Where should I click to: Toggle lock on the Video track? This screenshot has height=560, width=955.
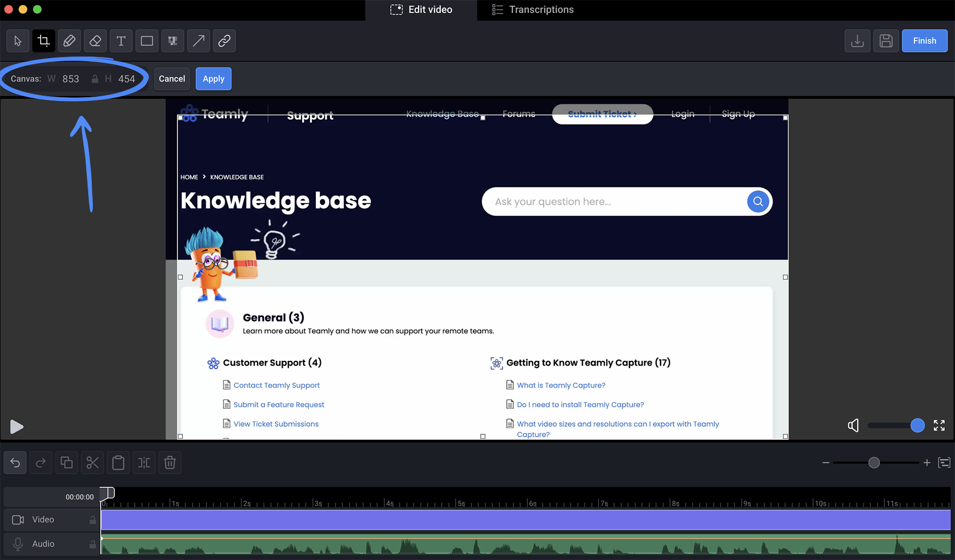coord(93,520)
